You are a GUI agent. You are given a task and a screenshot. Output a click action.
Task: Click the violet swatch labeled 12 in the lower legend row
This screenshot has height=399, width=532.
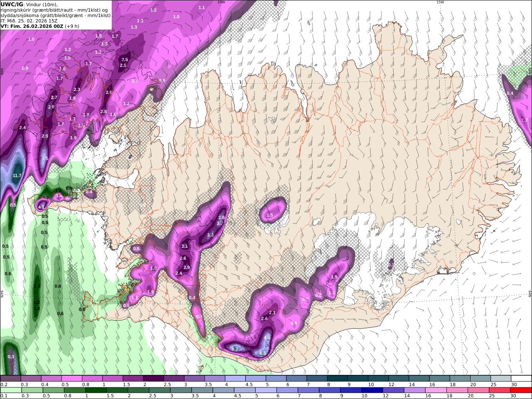point(394,390)
